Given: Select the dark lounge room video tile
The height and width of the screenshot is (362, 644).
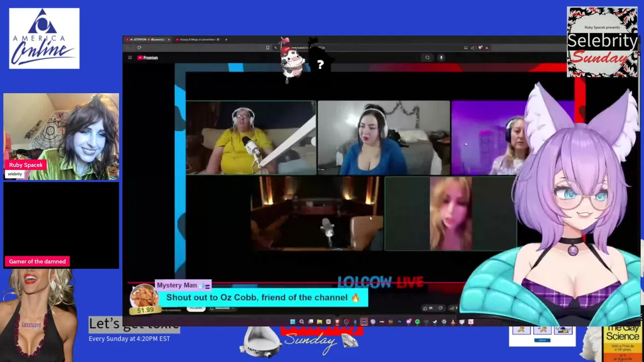Looking at the screenshot, I should (317, 213).
